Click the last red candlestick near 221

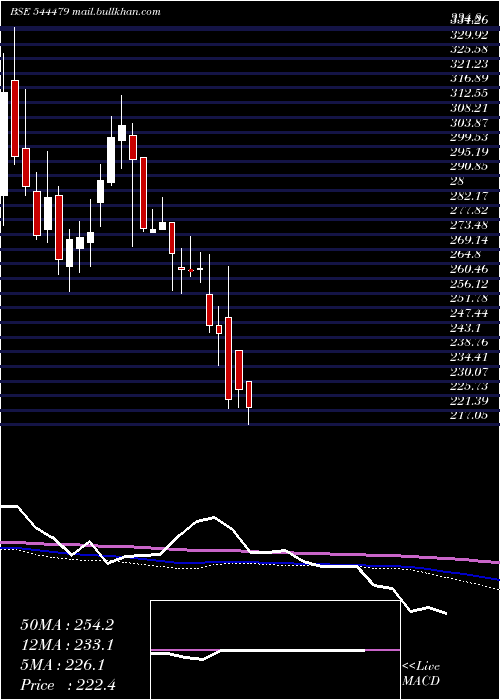(249, 394)
